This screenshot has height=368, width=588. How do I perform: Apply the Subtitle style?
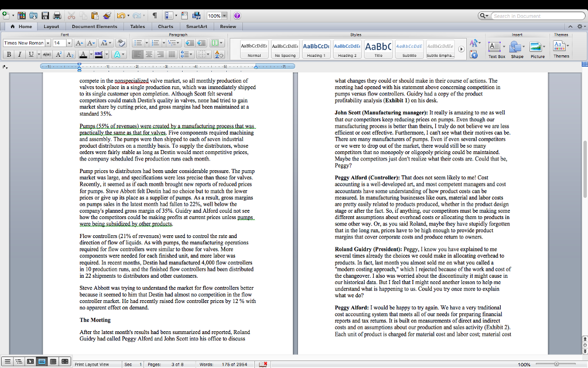(x=409, y=49)
